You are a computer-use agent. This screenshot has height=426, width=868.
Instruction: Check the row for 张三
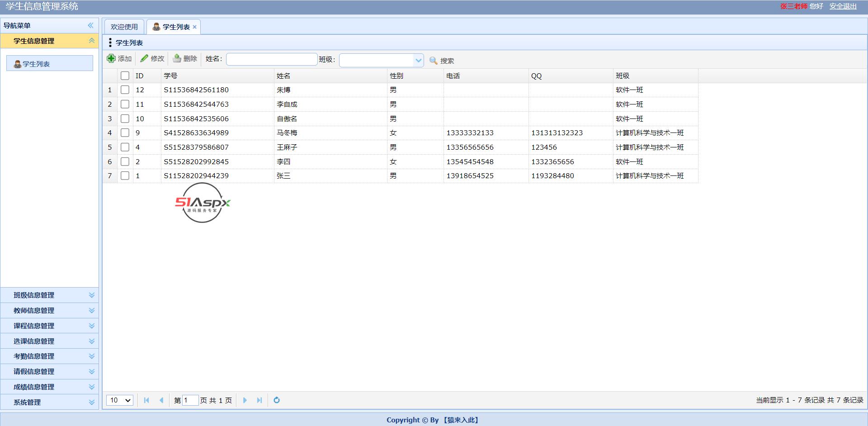click(x=125, y=176)
